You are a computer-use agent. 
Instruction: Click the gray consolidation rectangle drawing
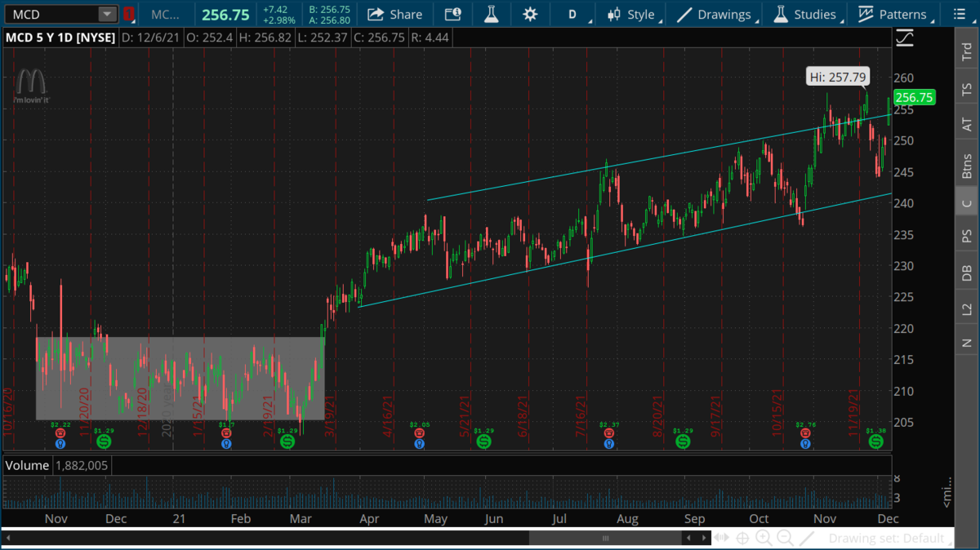[x=180, y=378]
